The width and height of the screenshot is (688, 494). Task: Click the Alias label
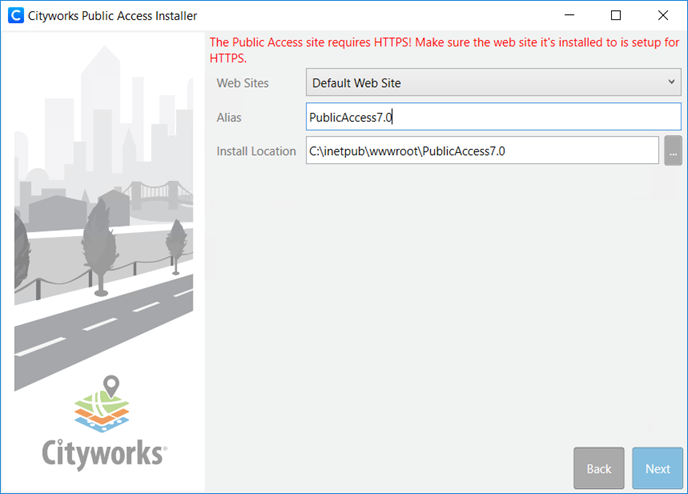pos(229,117)
